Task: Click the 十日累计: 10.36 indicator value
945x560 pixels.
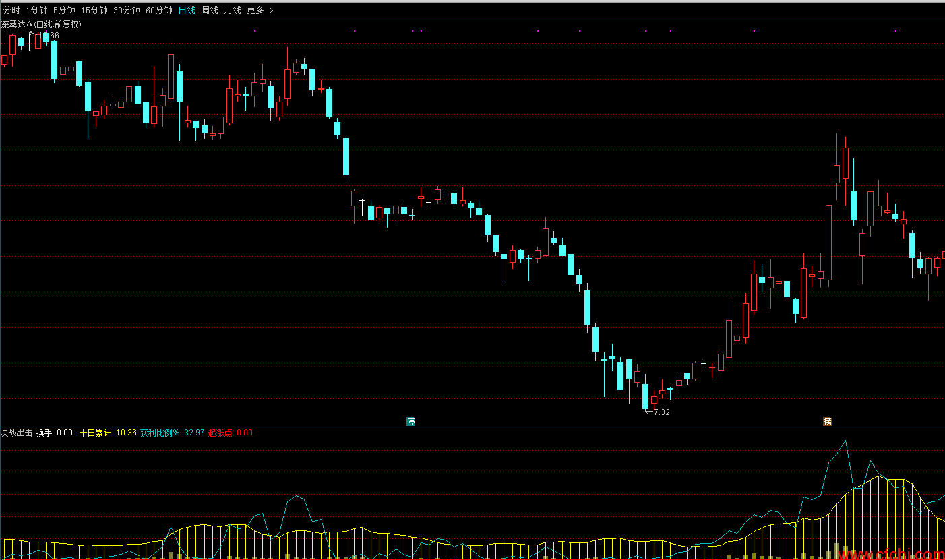Action: coord(108,433)
